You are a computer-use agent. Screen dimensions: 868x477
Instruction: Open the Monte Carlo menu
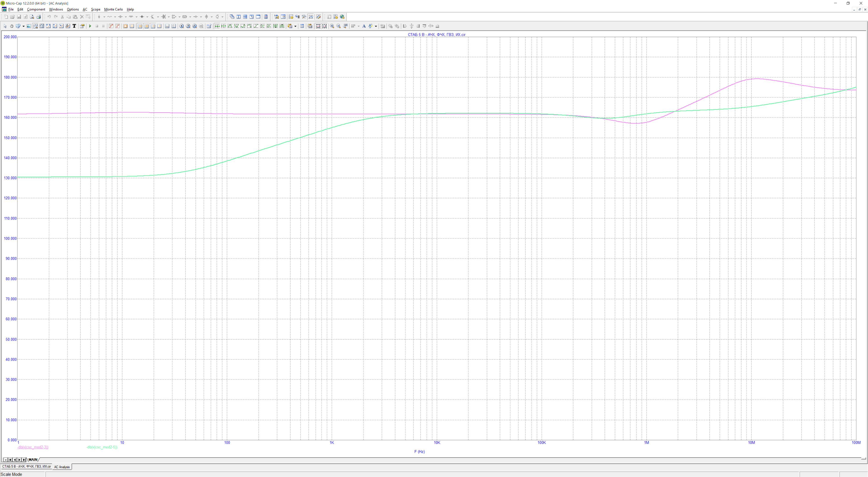click(x=113, y=9)
